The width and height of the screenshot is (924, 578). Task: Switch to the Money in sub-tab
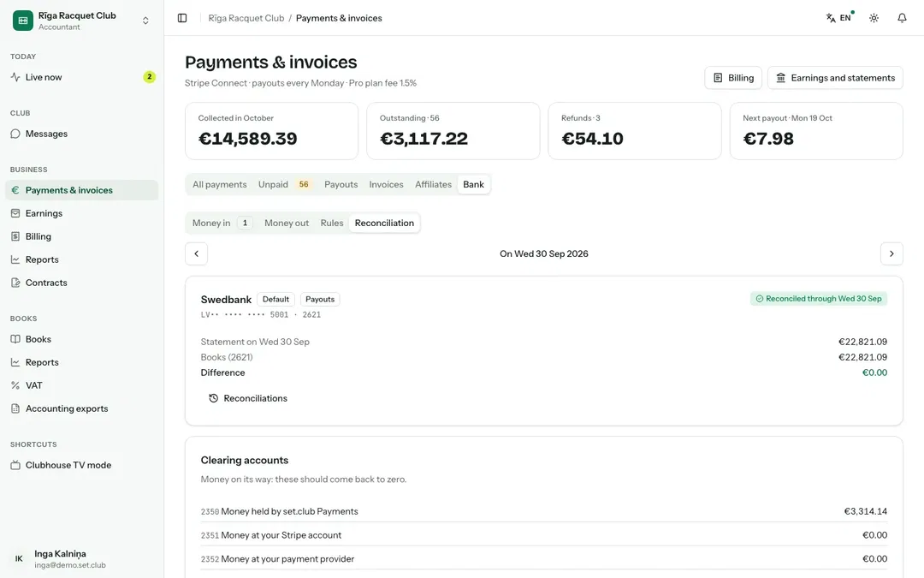coord(222,223)
